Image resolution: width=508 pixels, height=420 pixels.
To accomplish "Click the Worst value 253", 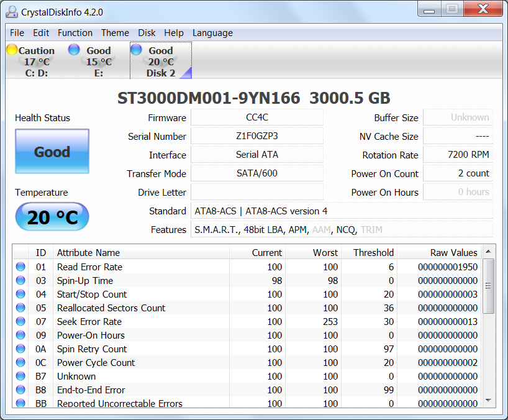I will point(330,321).
